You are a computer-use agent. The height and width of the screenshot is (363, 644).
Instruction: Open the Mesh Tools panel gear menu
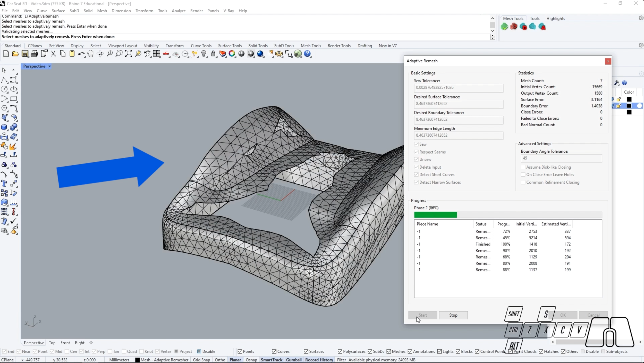click(641, 18)
